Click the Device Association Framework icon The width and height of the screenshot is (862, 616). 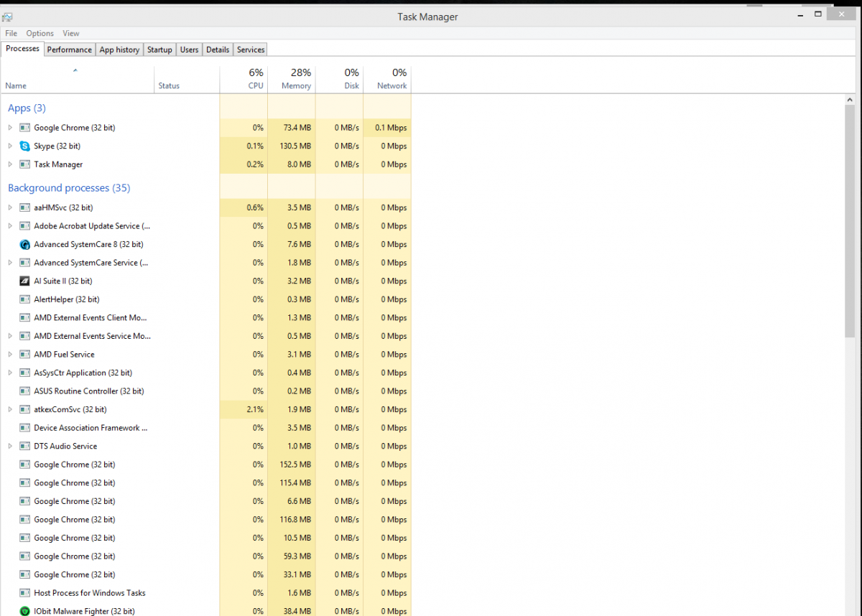pyautogui.click(x=24, y=428)
